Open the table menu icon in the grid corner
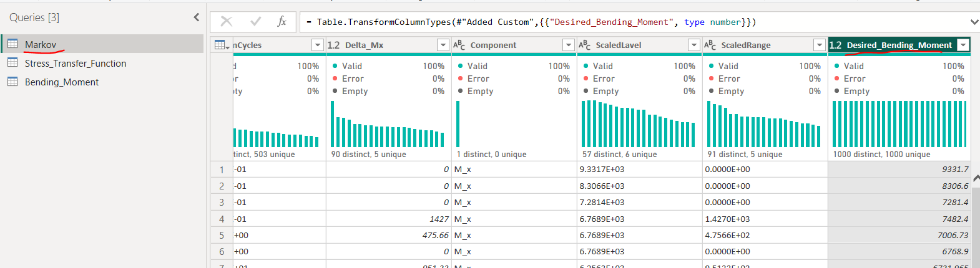Screen dimensions: 980x268 [x=222, y=45]
